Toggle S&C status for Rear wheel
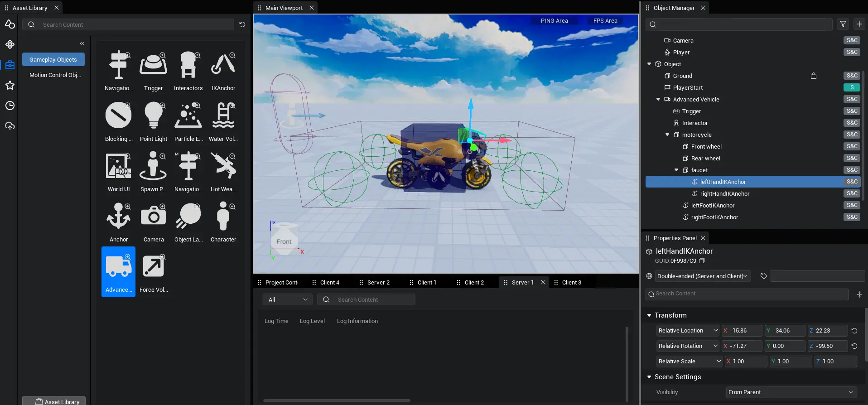Viewport: 868px width, 405px height. point(852,158)
